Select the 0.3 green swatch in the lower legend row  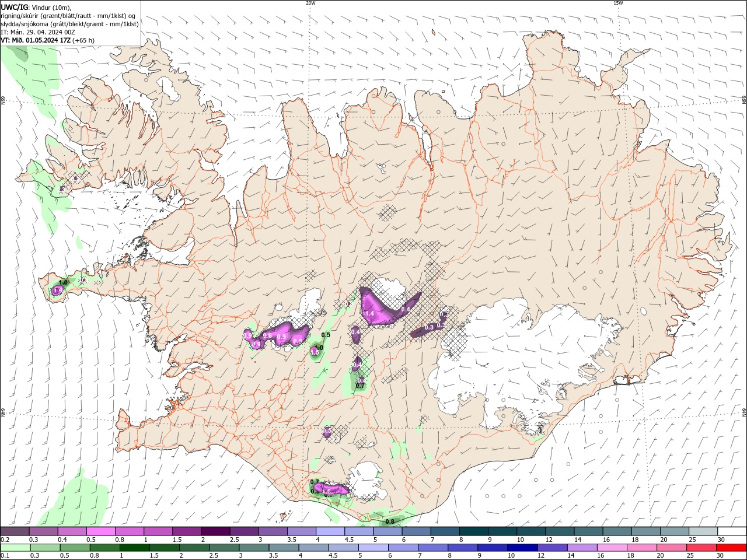coord(46,548)
